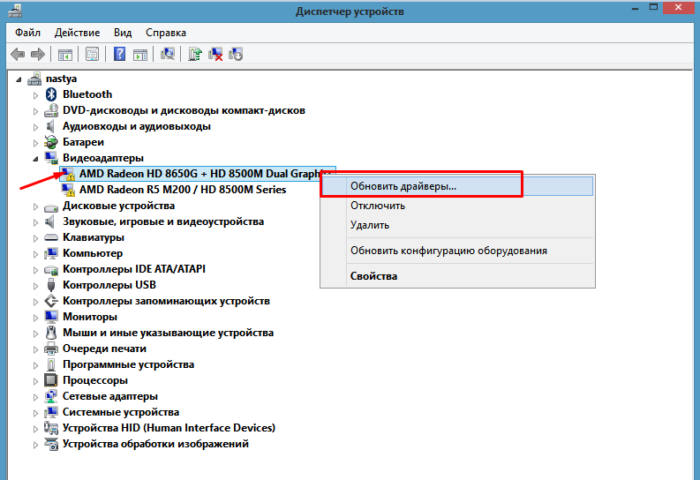Click the warning icon beside AMD Radeon R5 M200

pyautogui.click(x=68, y=190)
